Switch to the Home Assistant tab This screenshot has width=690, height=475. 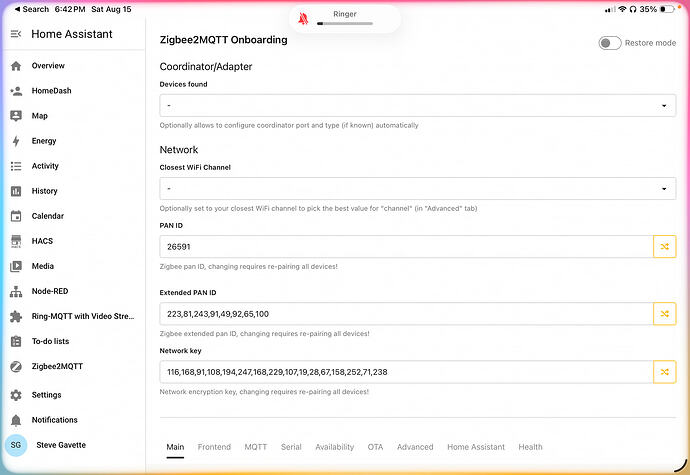(476, 447)
